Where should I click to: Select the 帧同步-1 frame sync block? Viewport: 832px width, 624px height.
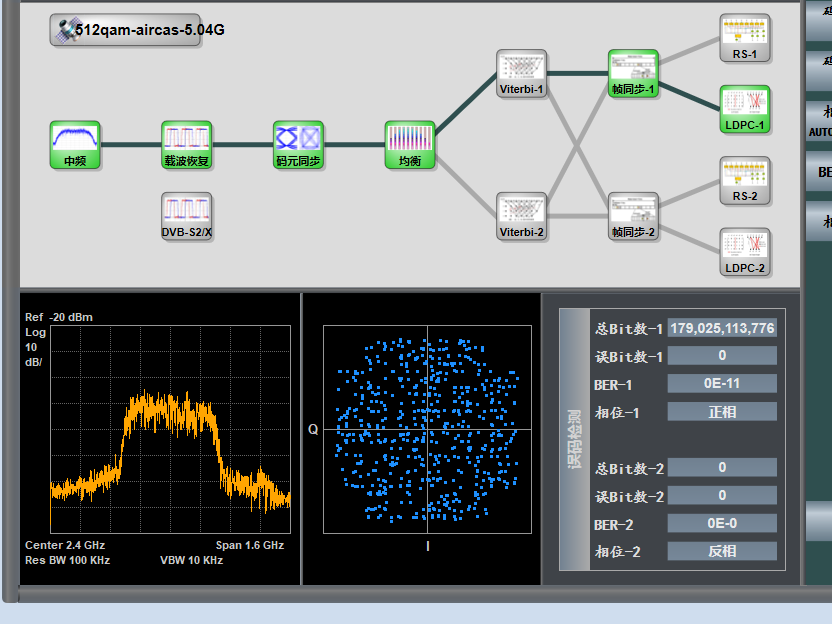pyautogui.click(x=633, y=73)
